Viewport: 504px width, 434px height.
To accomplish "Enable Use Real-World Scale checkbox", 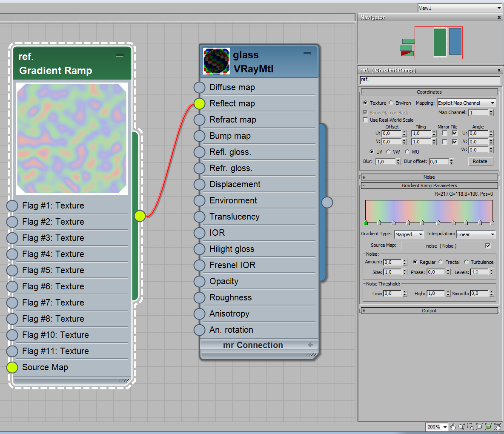I will (x=365, y=120).
